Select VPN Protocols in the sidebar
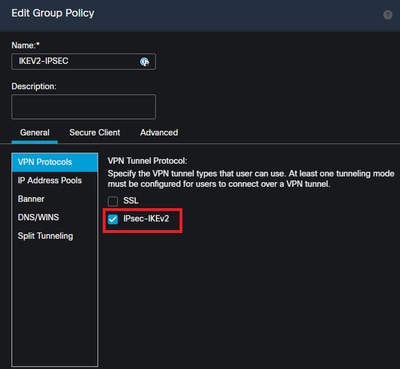This screenshot has width=400, height=369. [55, 162]
